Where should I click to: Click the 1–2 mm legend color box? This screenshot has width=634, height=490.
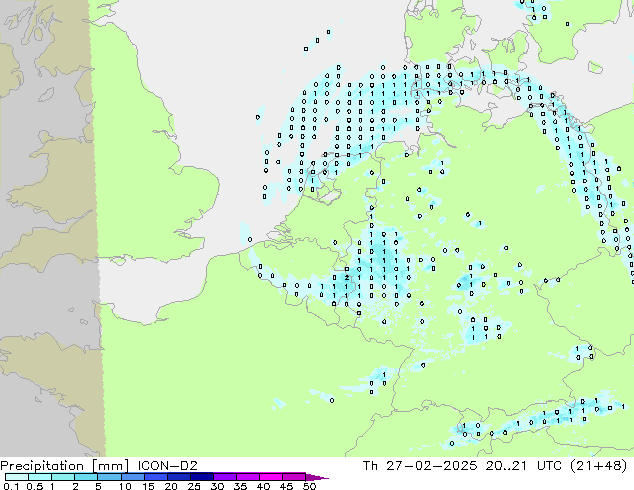pos(63,477)
